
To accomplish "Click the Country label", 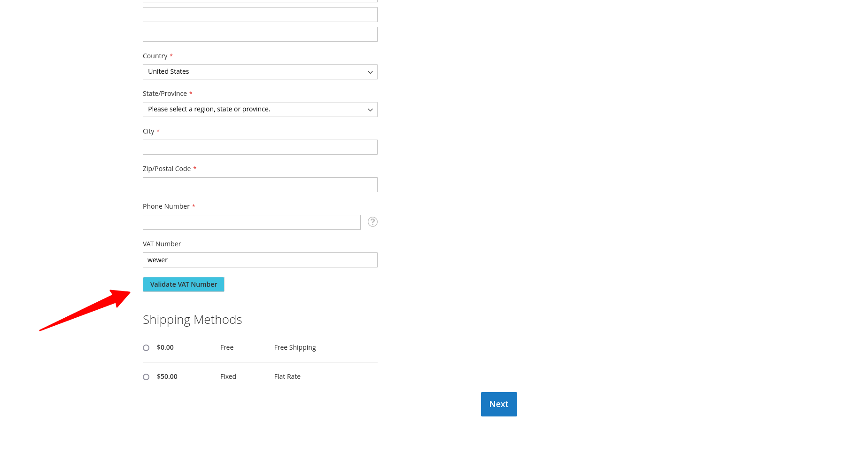I will (155, 56).
